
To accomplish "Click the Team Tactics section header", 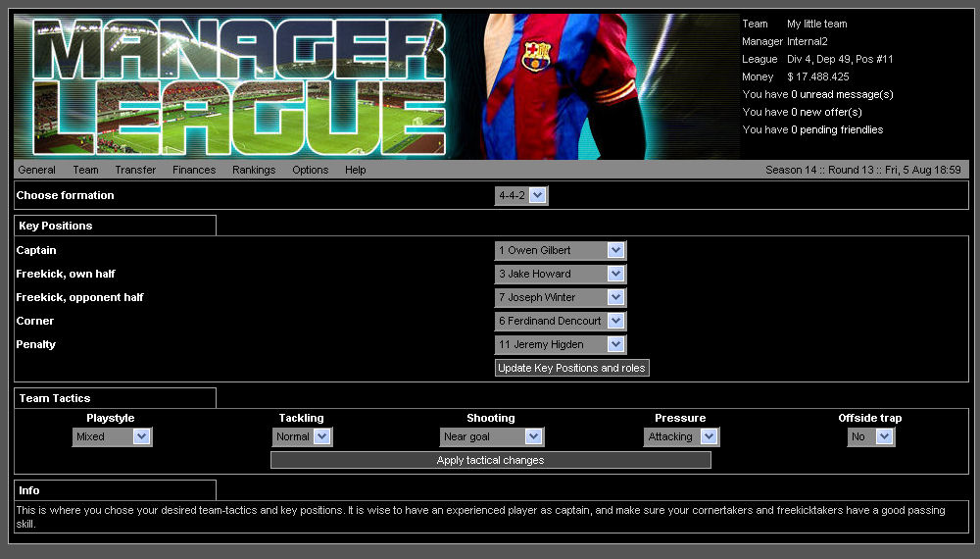I will point(115,398).
